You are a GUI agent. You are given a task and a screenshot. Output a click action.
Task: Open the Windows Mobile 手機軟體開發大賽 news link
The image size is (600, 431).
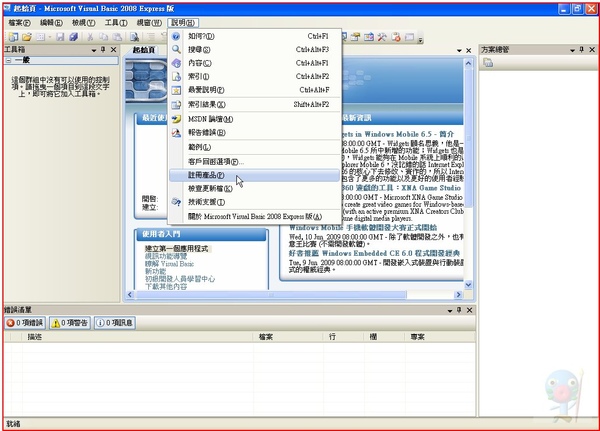pyautogui.click(x=363, y=228)
